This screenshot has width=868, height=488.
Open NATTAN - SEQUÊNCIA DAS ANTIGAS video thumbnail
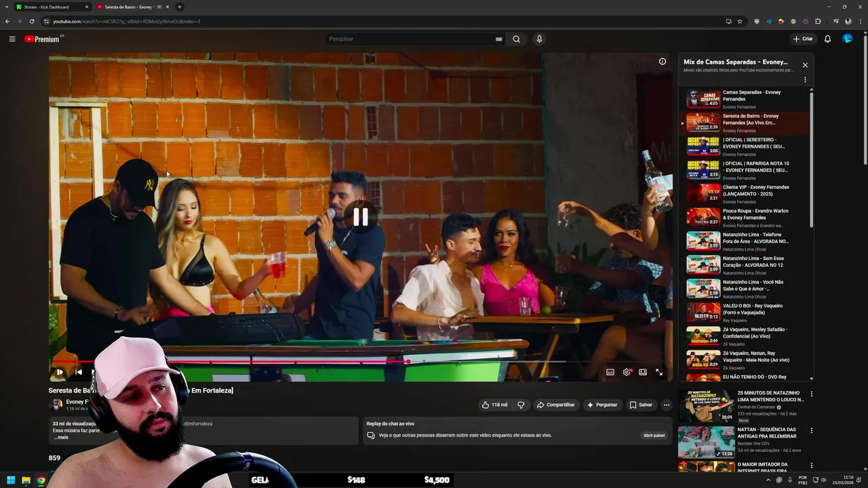pos(706,442)
